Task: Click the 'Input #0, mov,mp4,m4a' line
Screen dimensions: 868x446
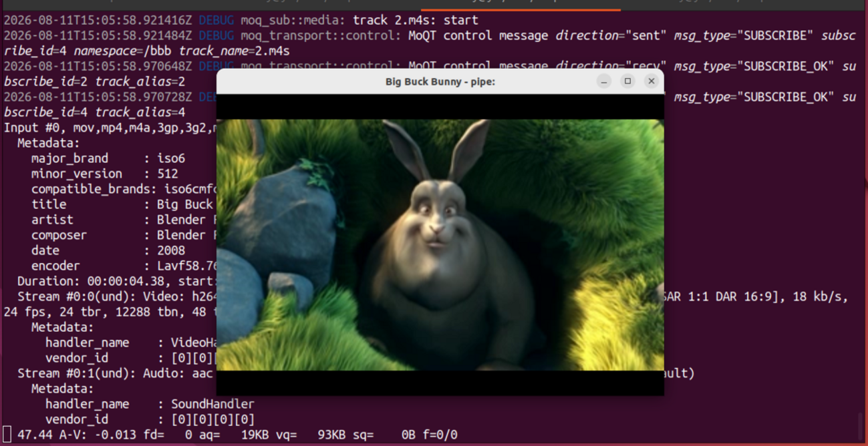Action: [x=110, y=128]
